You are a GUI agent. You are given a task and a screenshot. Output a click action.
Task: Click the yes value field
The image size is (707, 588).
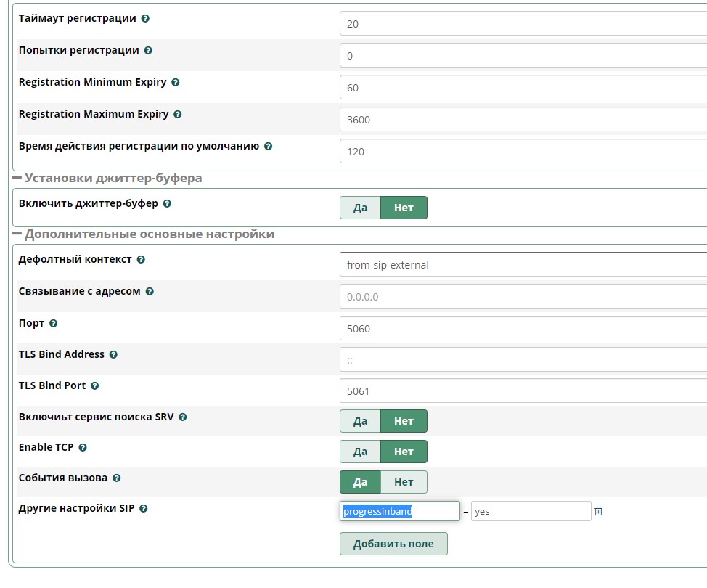[531, 511]
